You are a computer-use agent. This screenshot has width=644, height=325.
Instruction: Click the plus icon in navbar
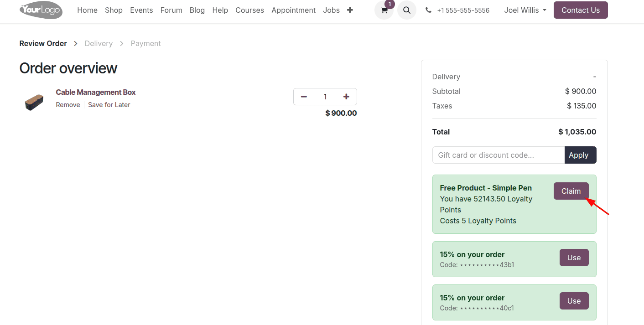[x=350, y=10]
